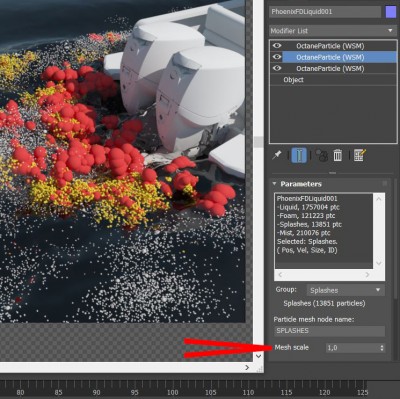Collapse the Parameters rollout

tap(297, 184)
